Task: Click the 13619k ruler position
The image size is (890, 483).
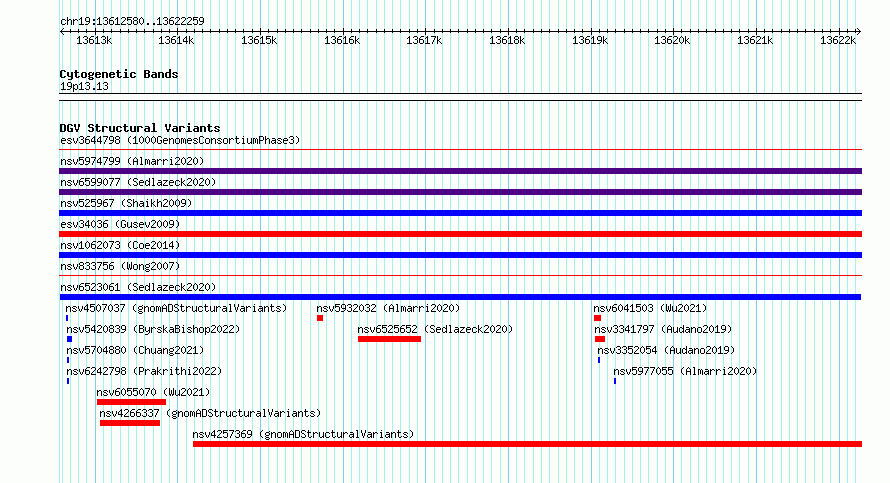Action: point(590,40)
